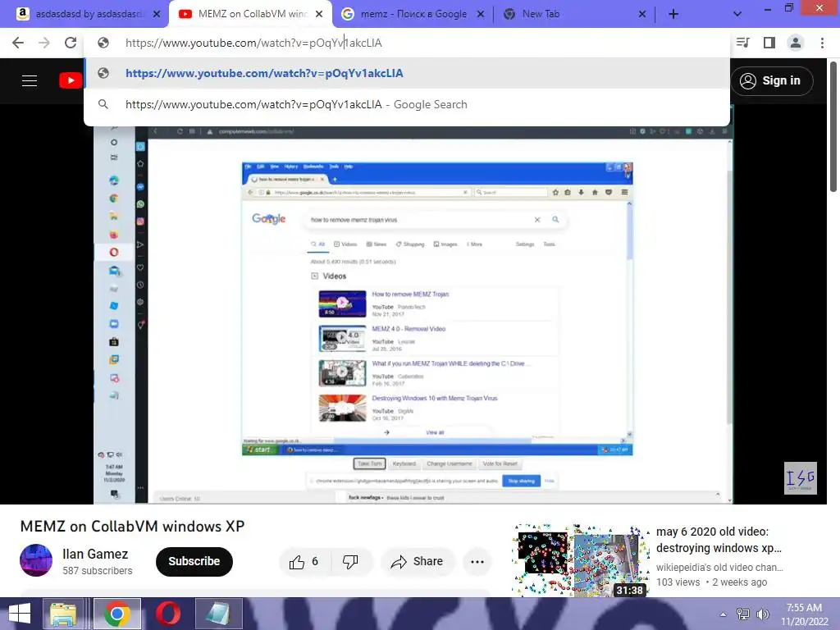Open the destroying windows xp thumbnail
This screenshot has width=840, height=630.
pyautogui.click(x=580, y=560)
